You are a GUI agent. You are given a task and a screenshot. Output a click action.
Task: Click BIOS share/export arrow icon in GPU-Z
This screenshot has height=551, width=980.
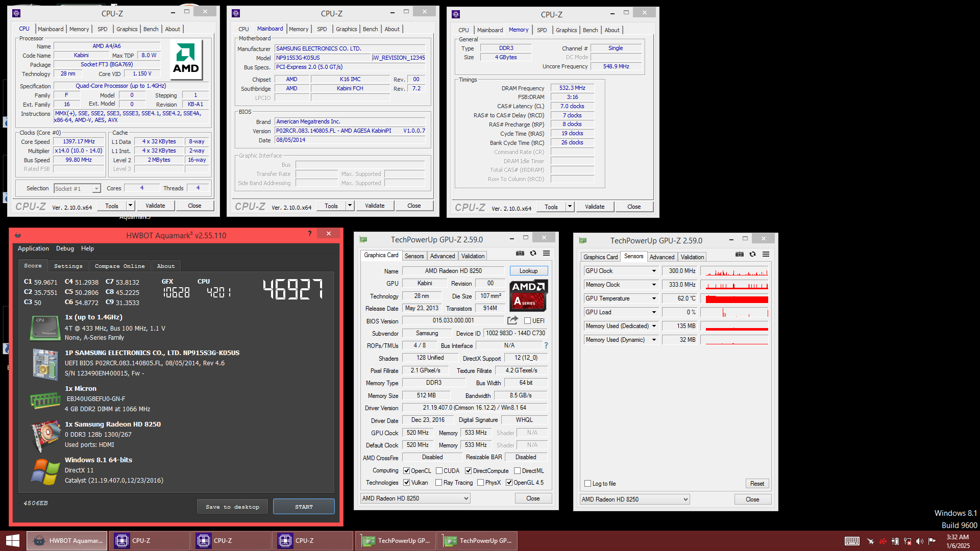click(512, 320)
